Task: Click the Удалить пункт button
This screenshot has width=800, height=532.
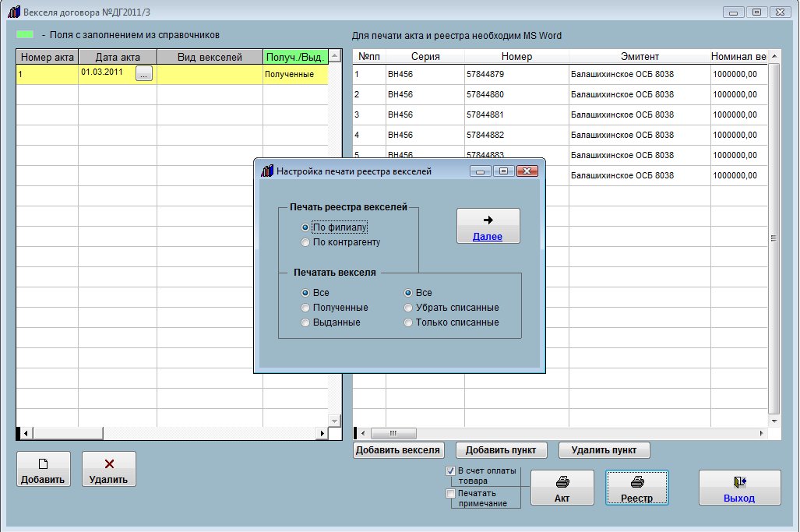Action: (x=604, y=450)
